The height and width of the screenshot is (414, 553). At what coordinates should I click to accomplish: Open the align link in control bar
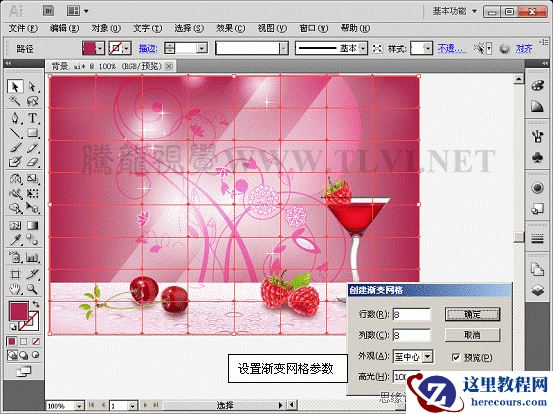[524, 48]
